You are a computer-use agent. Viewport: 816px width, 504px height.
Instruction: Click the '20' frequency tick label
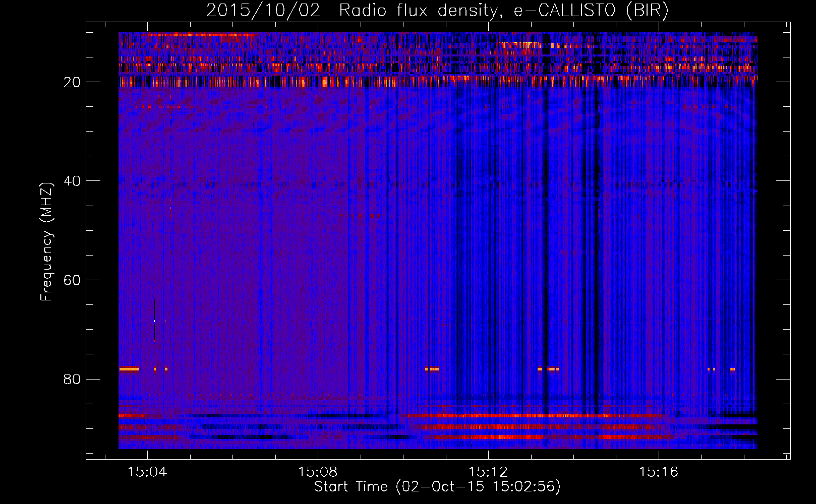point(73,82)
